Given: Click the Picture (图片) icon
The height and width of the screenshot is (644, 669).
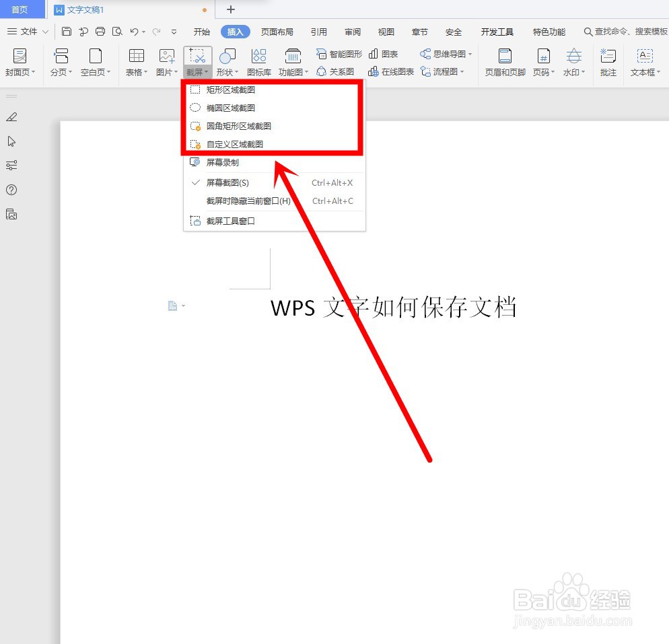Looking at the screenshot, I should pos(167,56).
